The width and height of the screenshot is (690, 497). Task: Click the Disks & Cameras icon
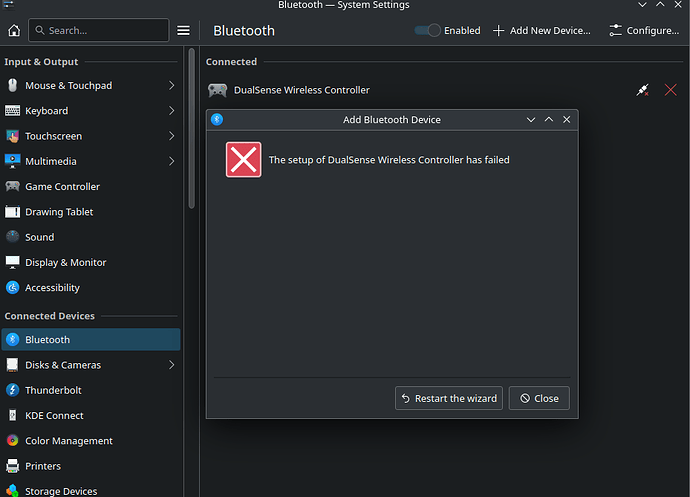(12, 365)
